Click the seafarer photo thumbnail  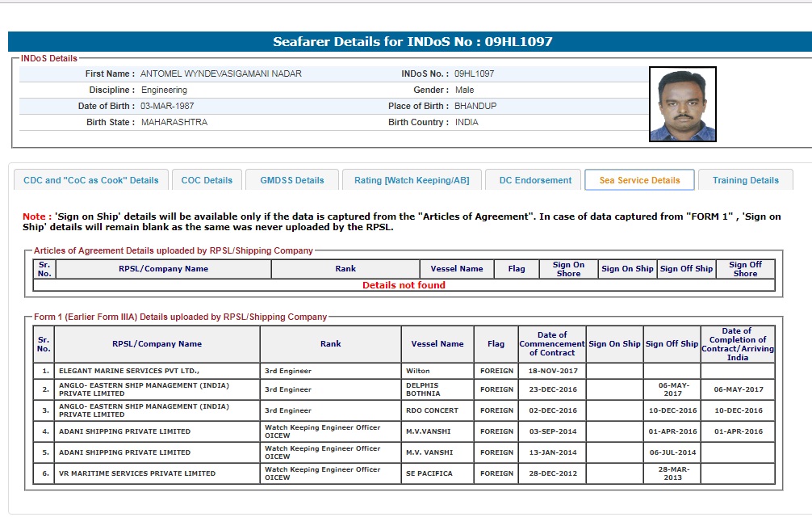pyautogui.click(x=682, y=104)
